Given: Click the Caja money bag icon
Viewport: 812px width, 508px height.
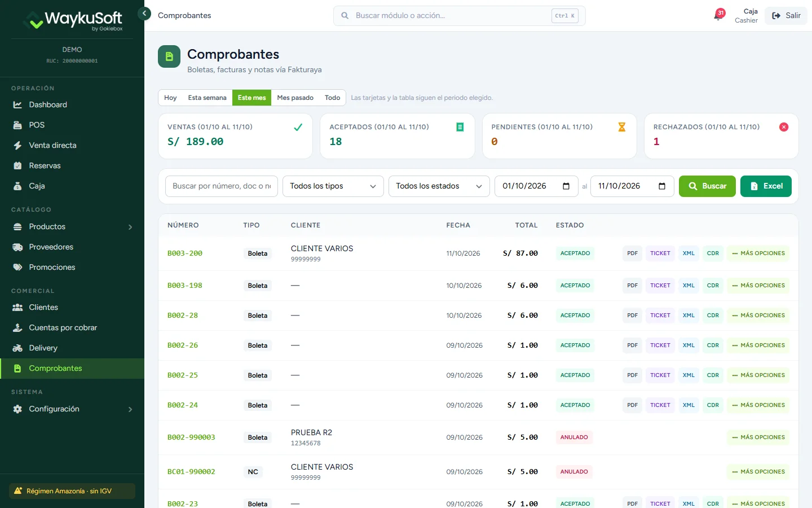Looking at the screenshot, I should click(17, 186).
